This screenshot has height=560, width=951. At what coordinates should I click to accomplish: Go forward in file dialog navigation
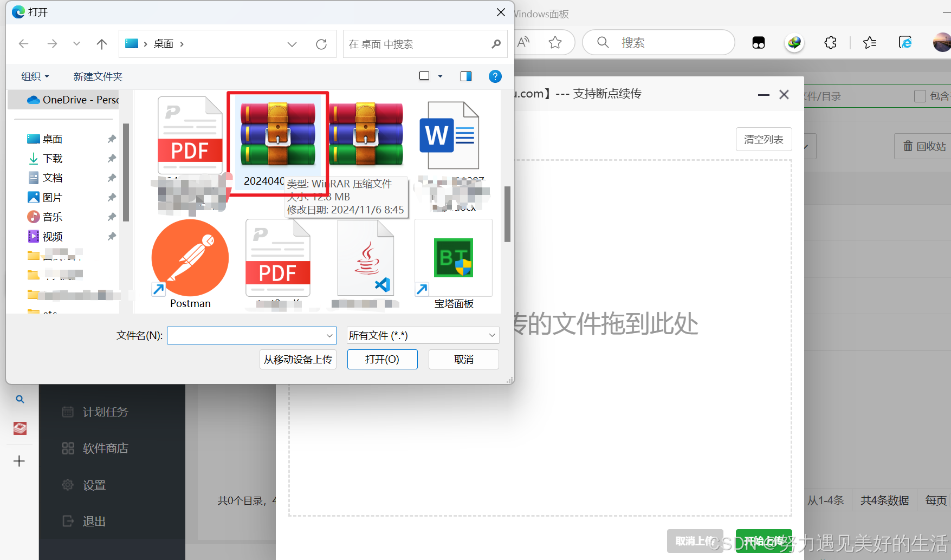coord(52,44)
